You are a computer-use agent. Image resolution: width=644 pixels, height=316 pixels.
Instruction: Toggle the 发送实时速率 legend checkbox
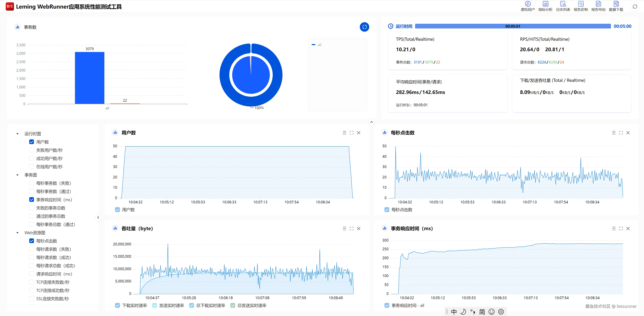[155, 305]
